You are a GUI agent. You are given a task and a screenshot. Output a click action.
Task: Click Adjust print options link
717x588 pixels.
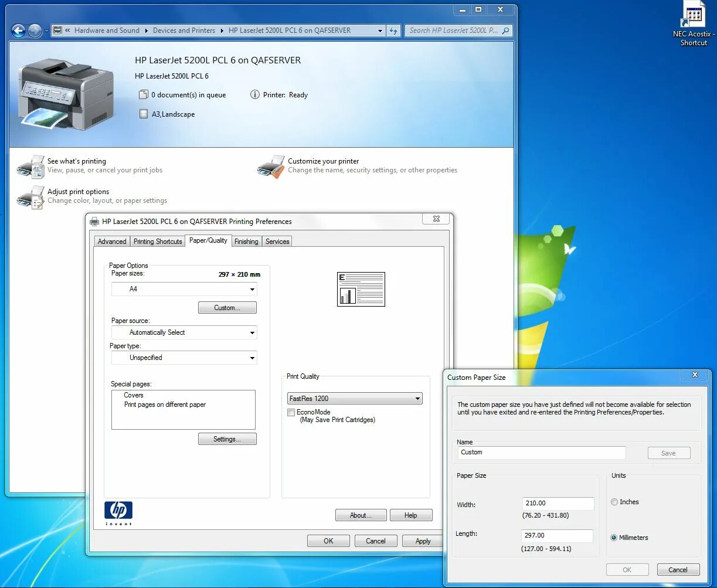point(79,192)
